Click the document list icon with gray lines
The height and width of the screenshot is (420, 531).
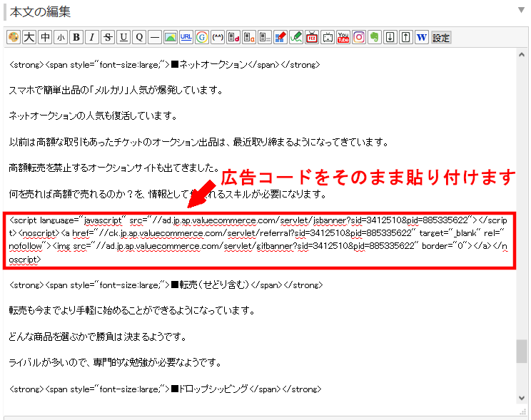point(265,37)
